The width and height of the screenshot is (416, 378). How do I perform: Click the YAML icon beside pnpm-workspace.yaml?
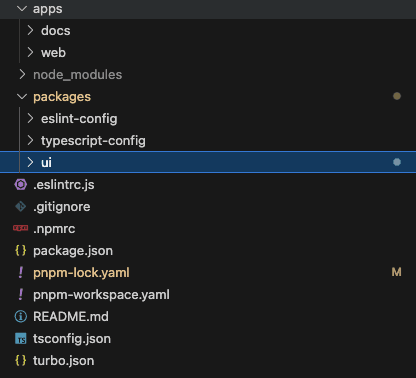(21, 294)
